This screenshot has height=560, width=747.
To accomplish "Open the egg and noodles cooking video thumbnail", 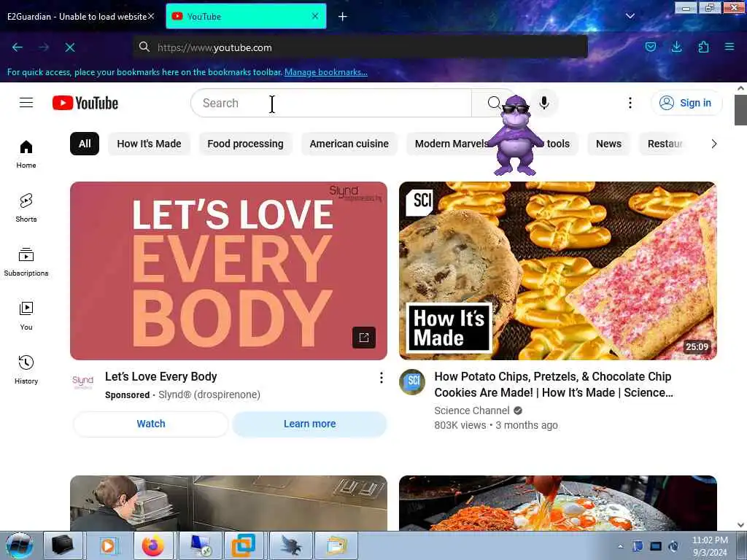I will click(x=558, y=503).
